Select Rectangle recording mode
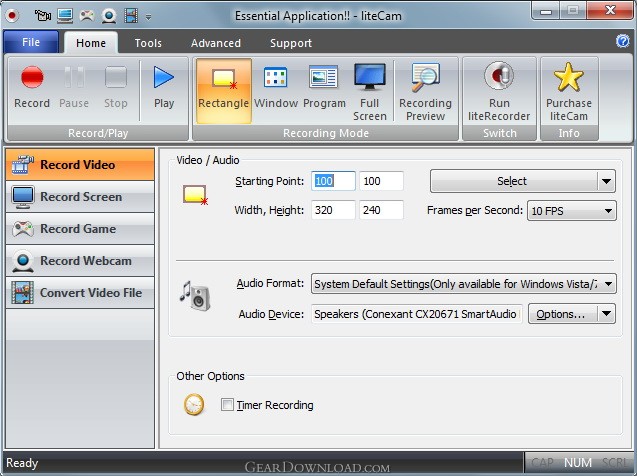 pos(223,90)
